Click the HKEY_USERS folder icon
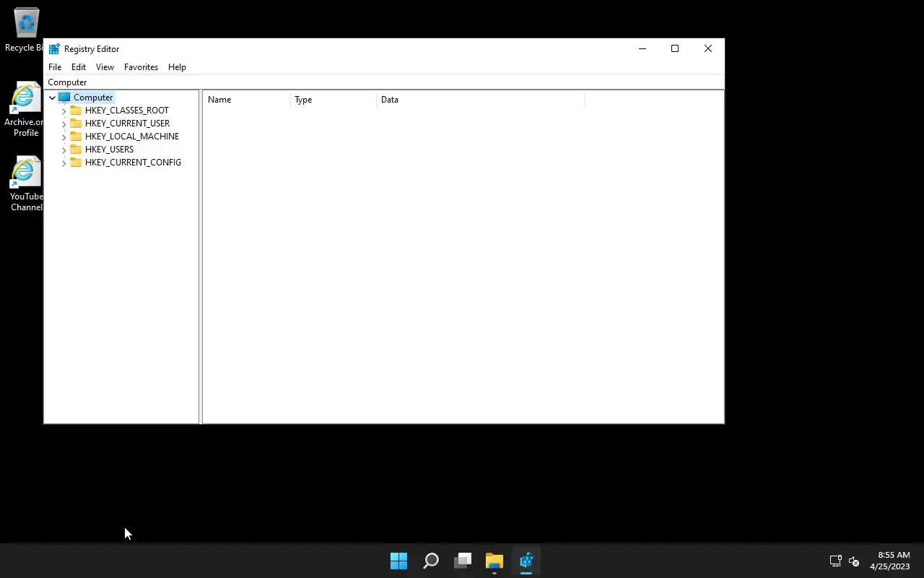The image size is (924, 578). tap(76, 150)
